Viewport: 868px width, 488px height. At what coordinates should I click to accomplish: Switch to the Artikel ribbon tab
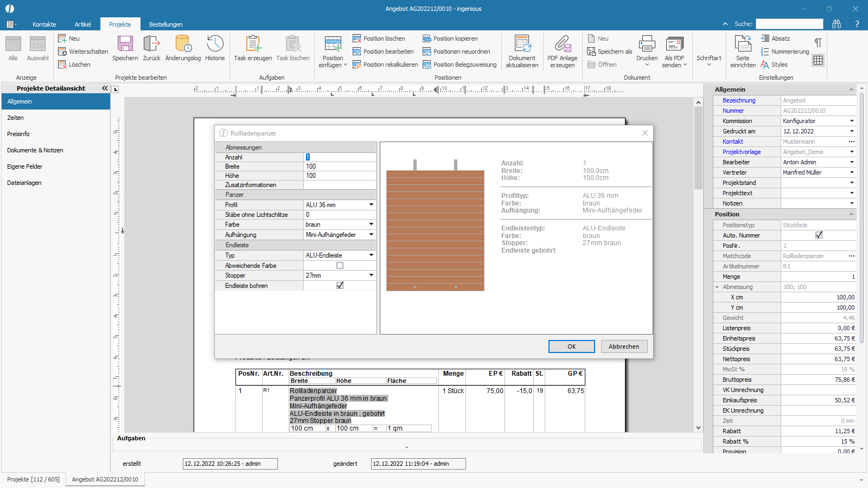click(82, 24)
